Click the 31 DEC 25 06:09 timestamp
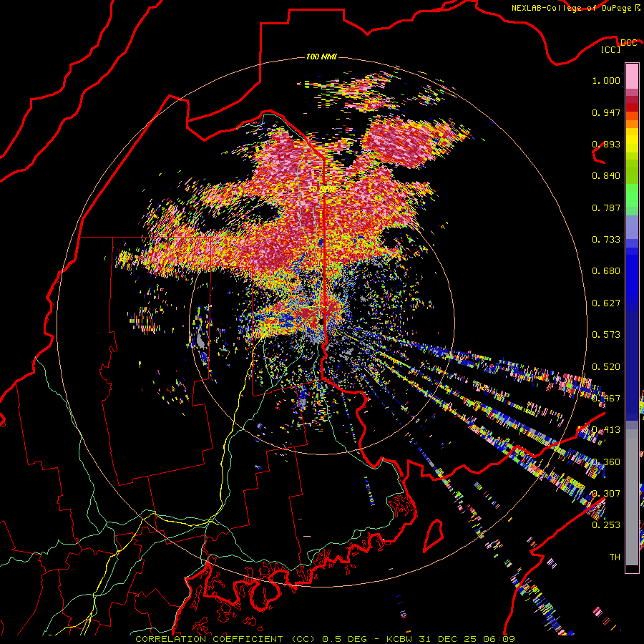 click(467, 639)
